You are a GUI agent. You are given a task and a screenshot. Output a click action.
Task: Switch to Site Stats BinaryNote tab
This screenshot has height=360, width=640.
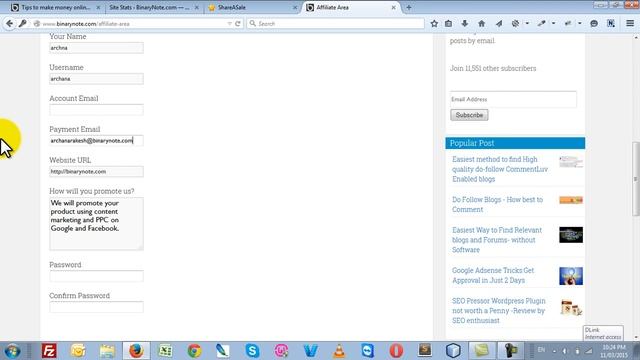click(149, 7)
